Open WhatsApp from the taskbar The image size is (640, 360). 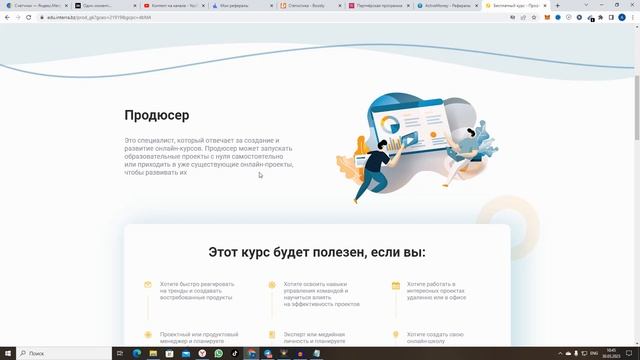(218, 353)
